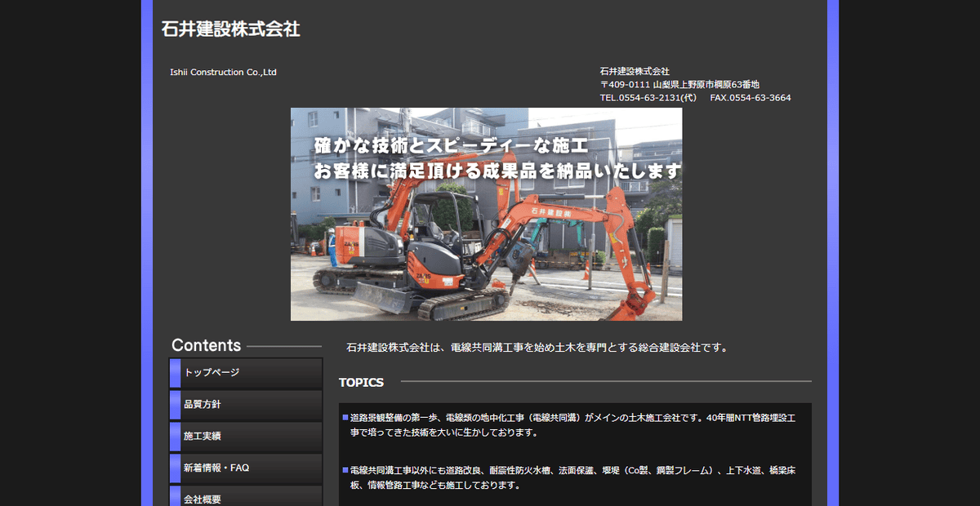Screen dimensions: 980x506
Task: Click the Ishii Construction Co.,Ltd text
Action: tap(222, 72)
